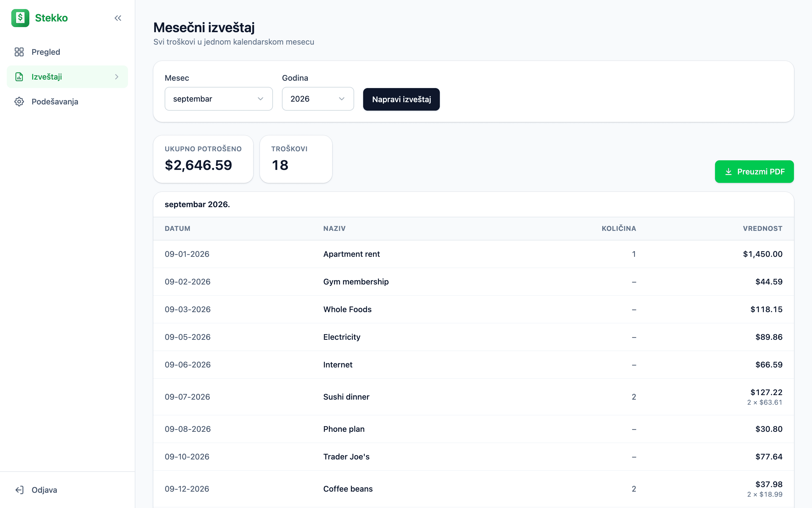Click the DATUM column header

coord(178,229)
